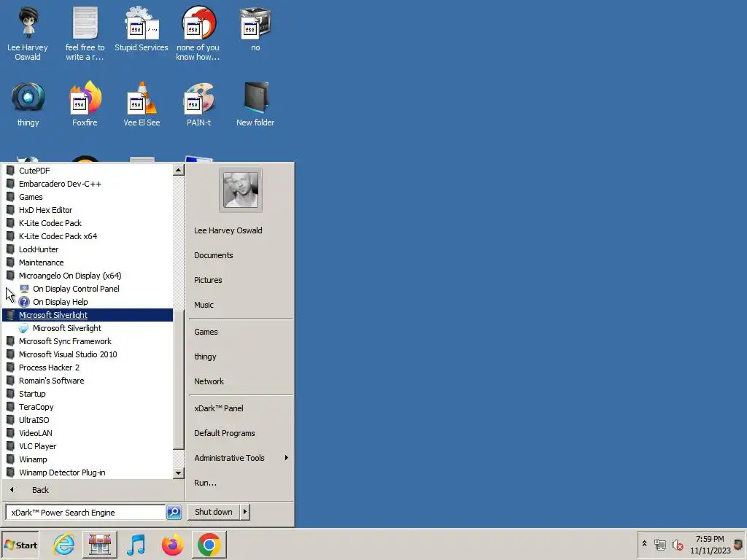Click the library shelf taskbar icon
Viewport: 747px width, 560px height.
point(99,545)
